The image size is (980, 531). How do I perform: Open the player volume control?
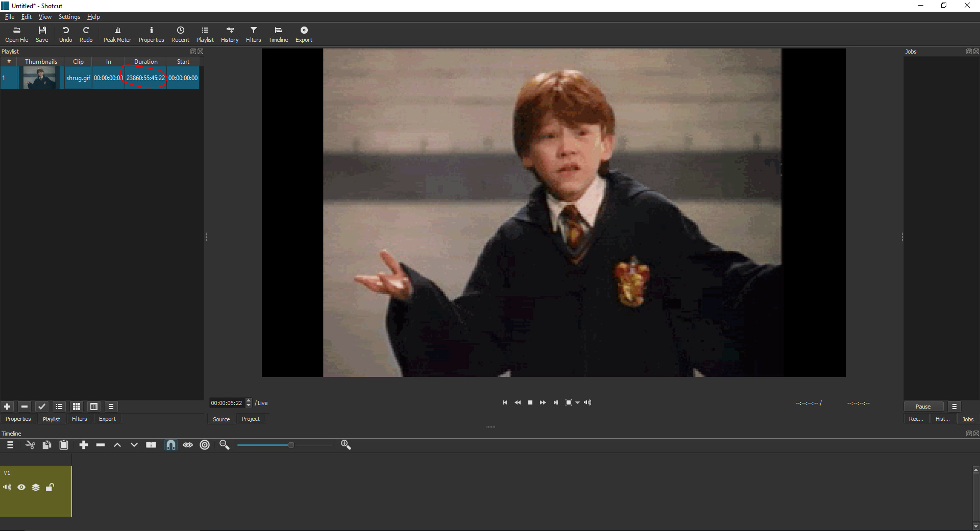(587, 402)
